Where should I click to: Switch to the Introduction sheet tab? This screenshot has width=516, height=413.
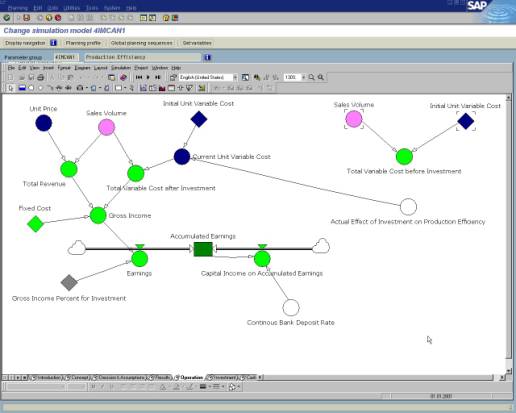47,378
